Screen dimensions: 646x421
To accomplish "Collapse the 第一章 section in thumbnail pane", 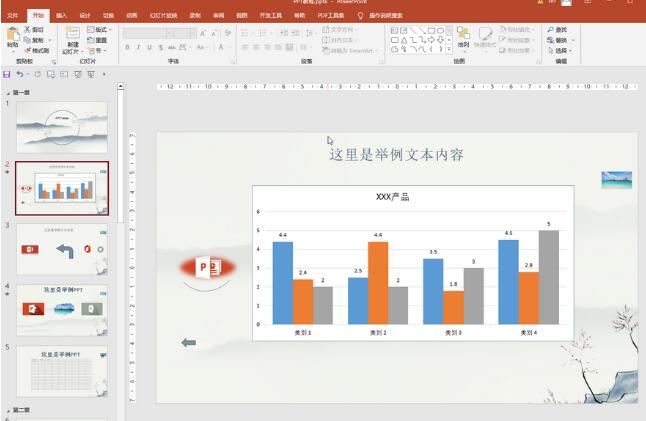I will pyautogui.click(x=8, y=93).
